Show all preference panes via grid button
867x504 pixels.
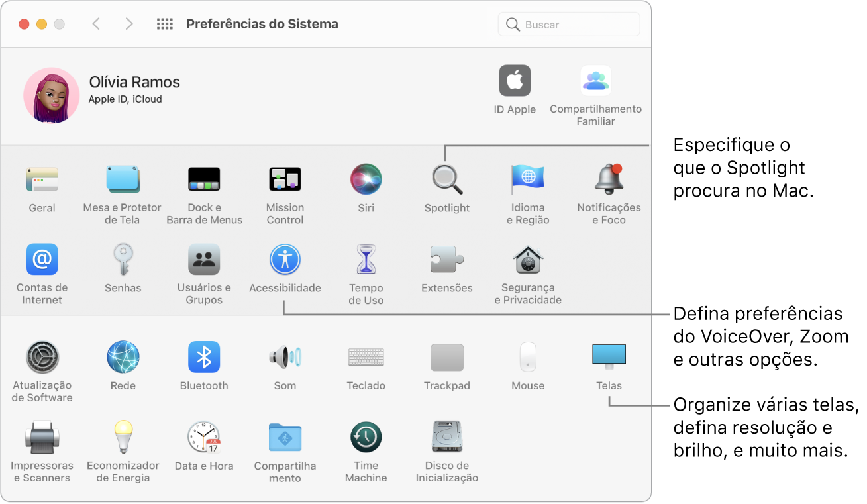[x=164, y=24]
